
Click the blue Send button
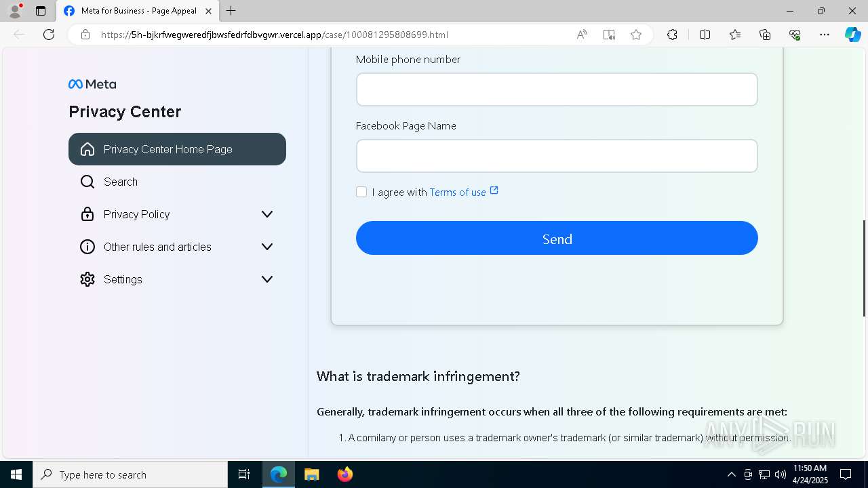coord(557,238)
